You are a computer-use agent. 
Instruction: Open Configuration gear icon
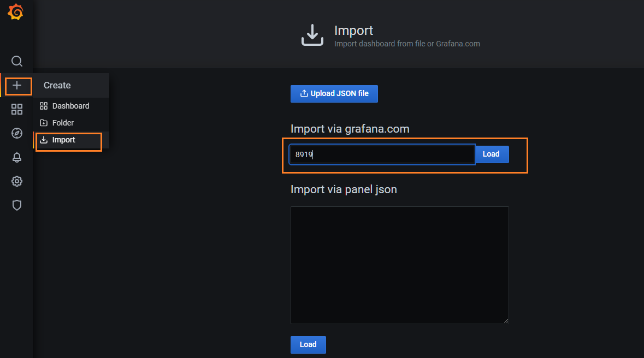tap(17, 181)
